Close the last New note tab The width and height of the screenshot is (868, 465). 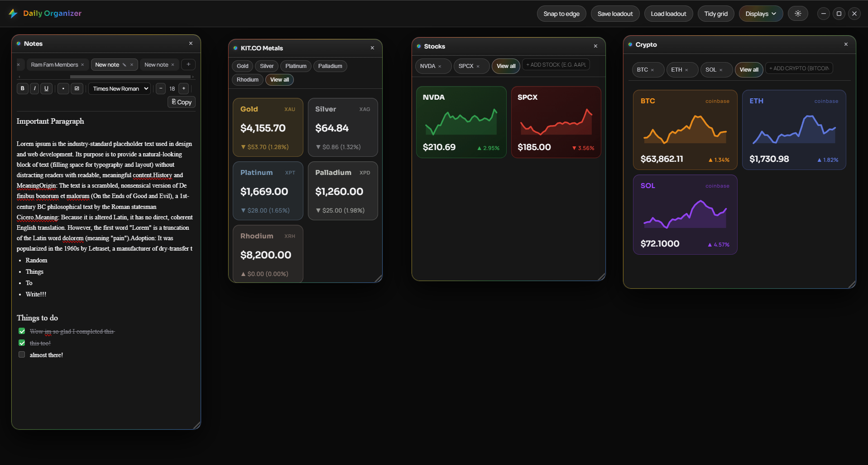173,65
